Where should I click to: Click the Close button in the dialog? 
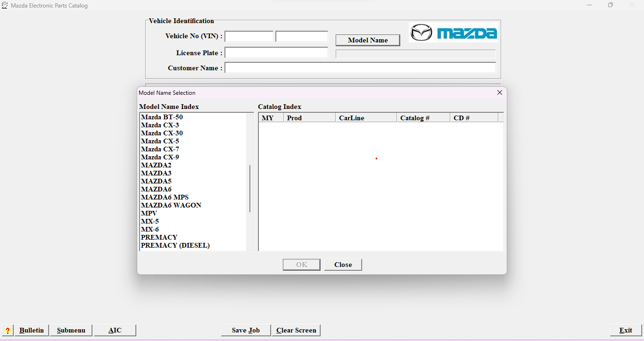(343, 265)
